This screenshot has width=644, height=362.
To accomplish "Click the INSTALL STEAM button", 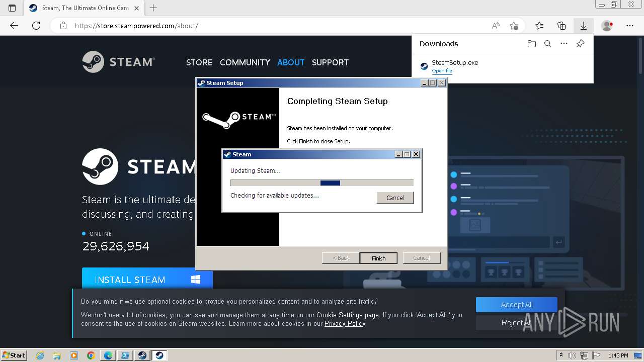I will (x=147, y=280).
